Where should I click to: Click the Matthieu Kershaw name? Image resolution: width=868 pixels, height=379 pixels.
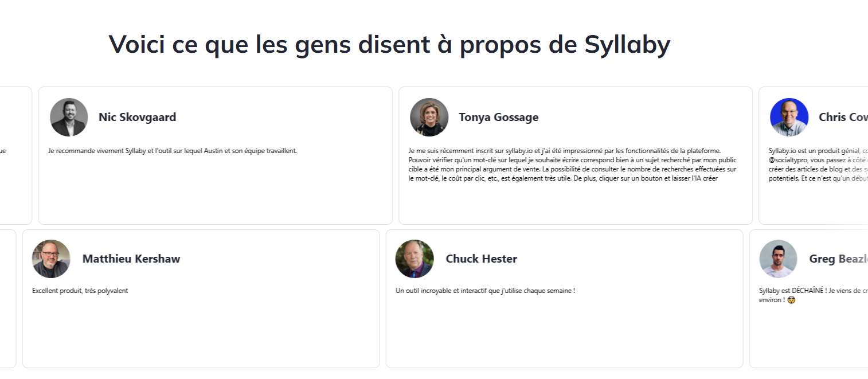pyautogui.click(x=131, y=259)
